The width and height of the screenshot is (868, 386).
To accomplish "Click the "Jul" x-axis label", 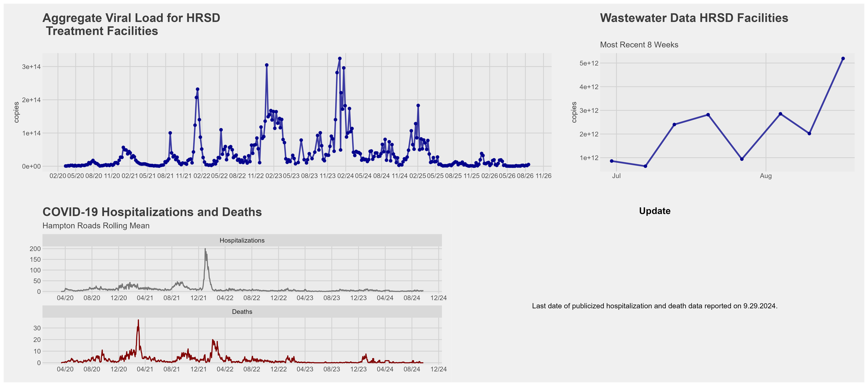I will [x=616, y=176].
